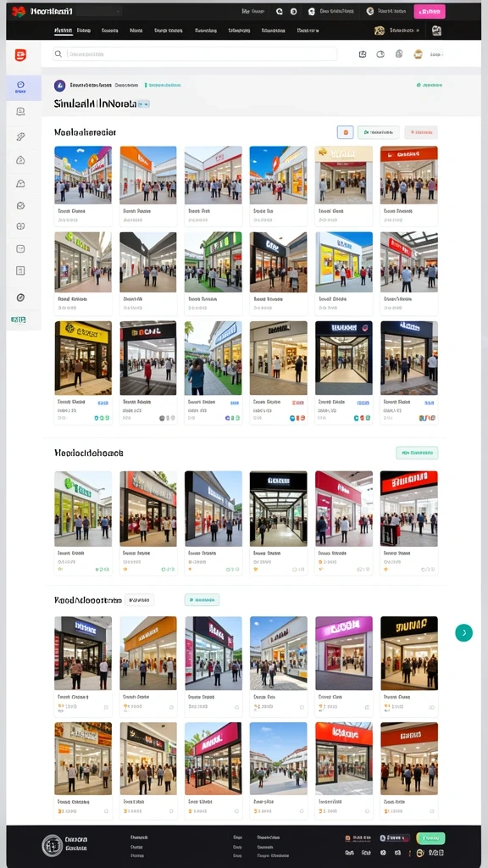
Task: Select the first underlined tab in dark navigation bar
Action: (63, 31)
